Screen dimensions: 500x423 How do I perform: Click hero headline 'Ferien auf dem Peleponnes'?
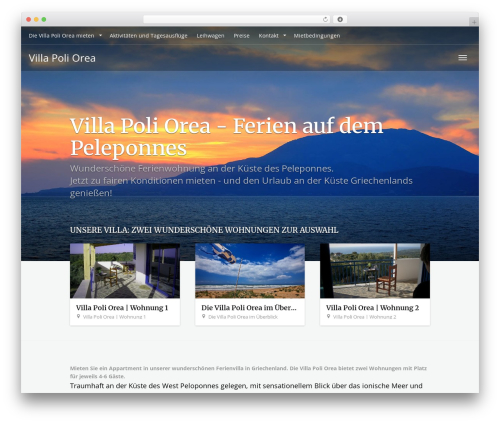pos(227,137)
